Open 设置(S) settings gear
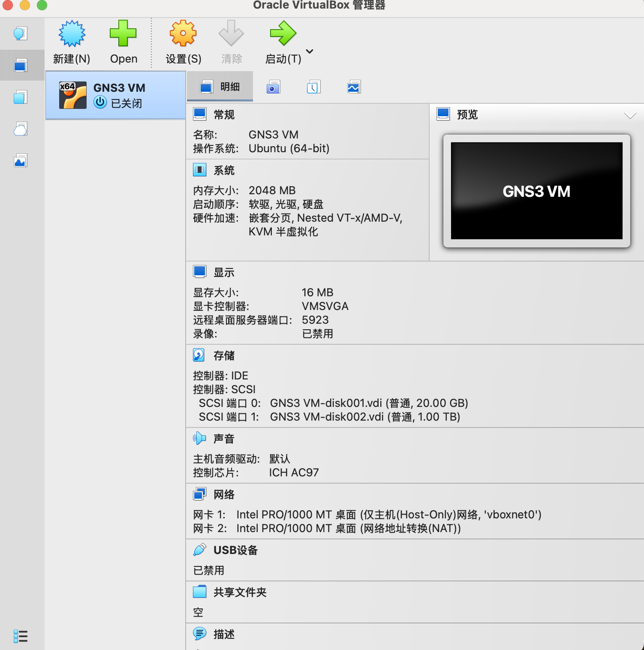Image resolution: width=644 pixels, height=650 pixels. point(184,42)
